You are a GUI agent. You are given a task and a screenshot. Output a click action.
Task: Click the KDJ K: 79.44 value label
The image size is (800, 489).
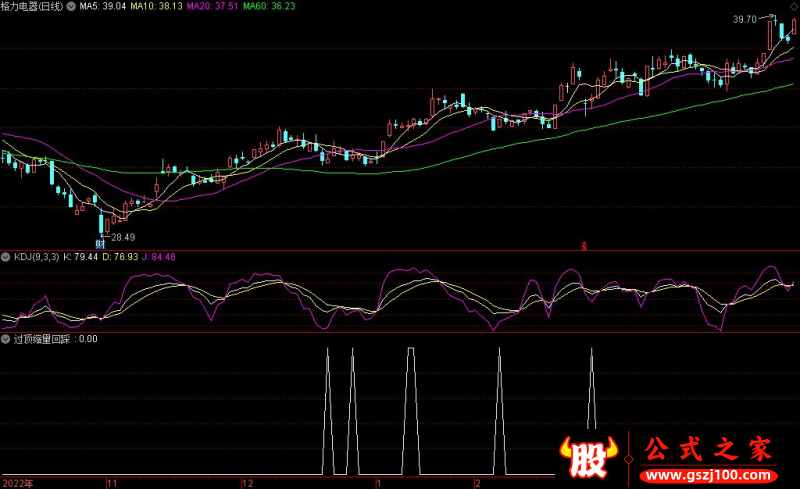tap(81, 257)
